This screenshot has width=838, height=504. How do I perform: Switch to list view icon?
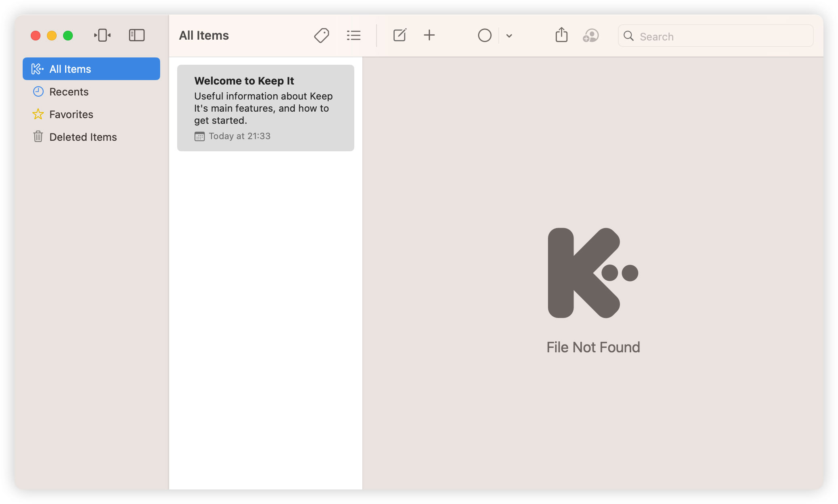tap(353, 36)
